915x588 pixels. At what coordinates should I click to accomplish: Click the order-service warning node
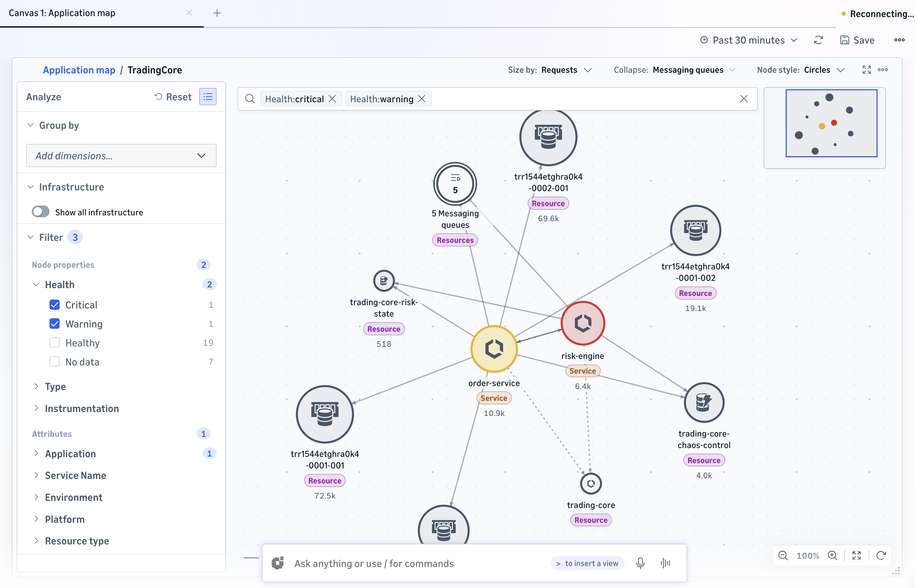494,349
